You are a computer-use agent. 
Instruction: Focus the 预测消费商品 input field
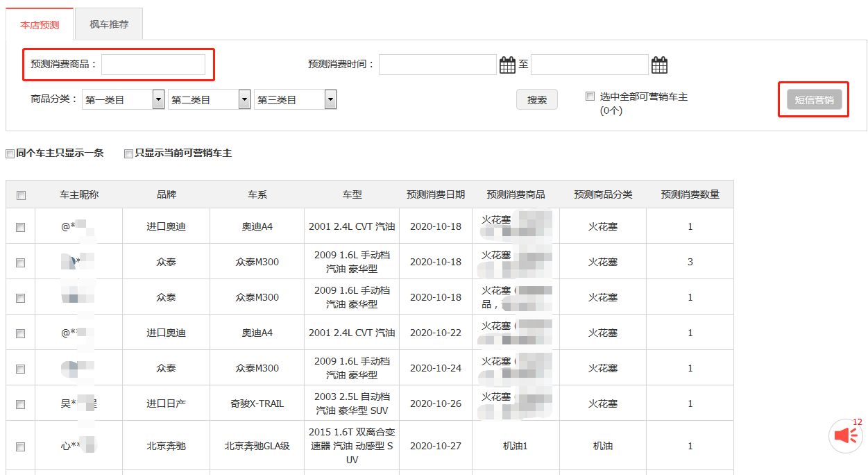153,65
